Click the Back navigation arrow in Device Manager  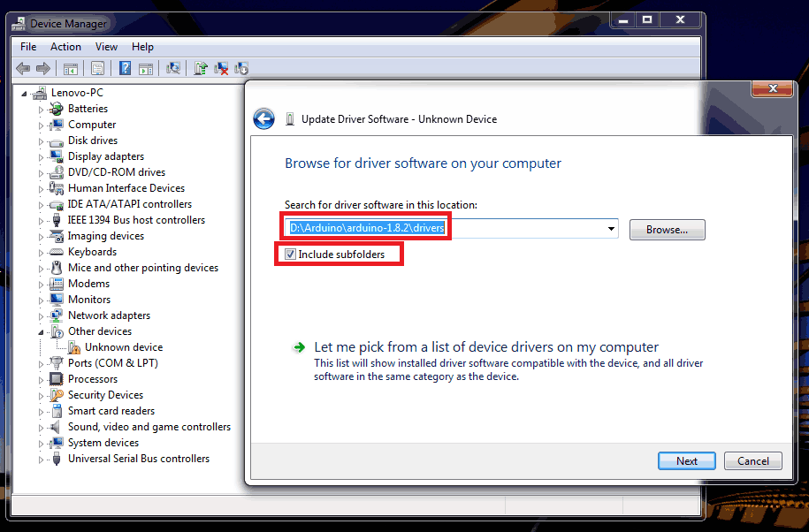(x=23, y=69)
